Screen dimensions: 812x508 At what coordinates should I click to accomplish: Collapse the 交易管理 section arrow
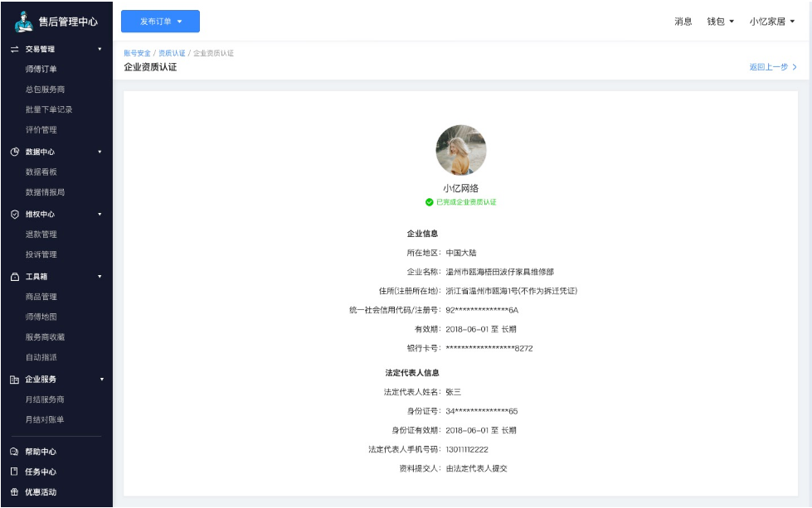pyautogui.click(x=100, y=49)
